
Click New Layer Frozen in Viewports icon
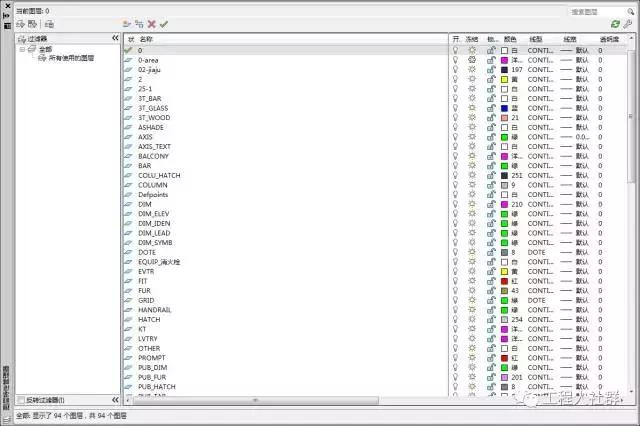coord(139,24)
